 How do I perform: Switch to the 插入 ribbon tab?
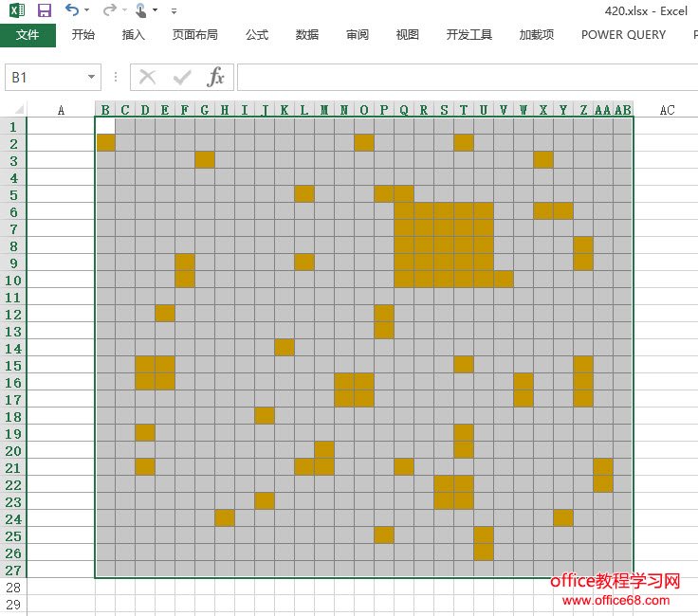tap(133, 35)
